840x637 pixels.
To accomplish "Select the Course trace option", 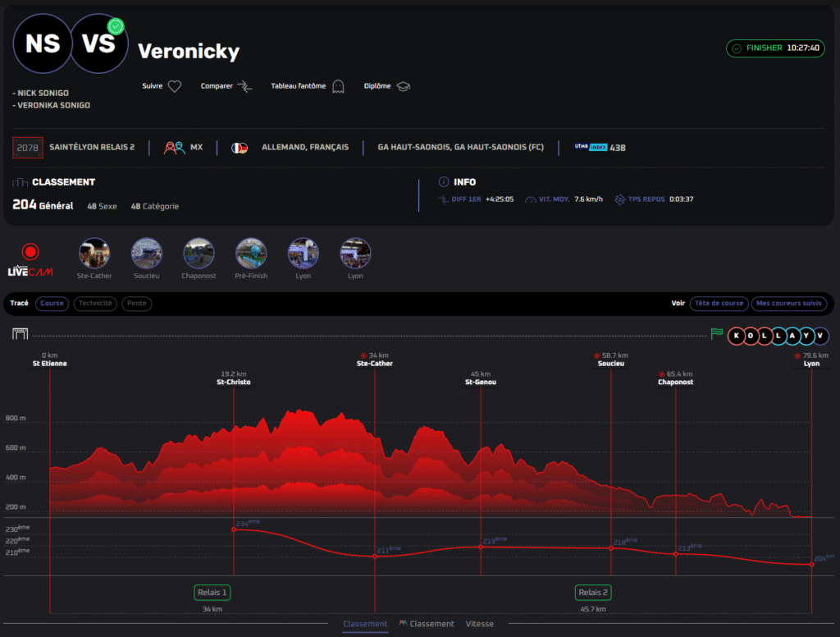I will 52,304.
